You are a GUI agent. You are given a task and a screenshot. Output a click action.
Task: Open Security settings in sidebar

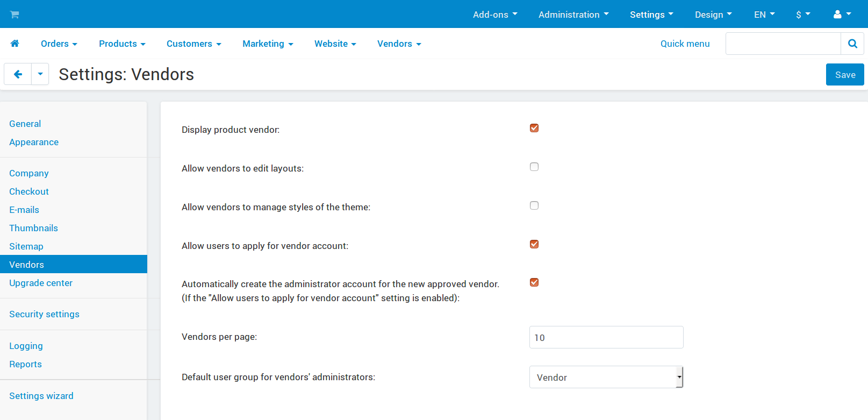(44, 314)
